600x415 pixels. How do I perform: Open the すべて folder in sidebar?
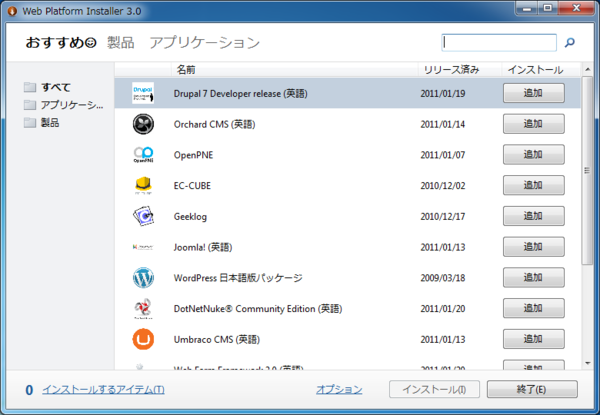(x=47, y=87)
